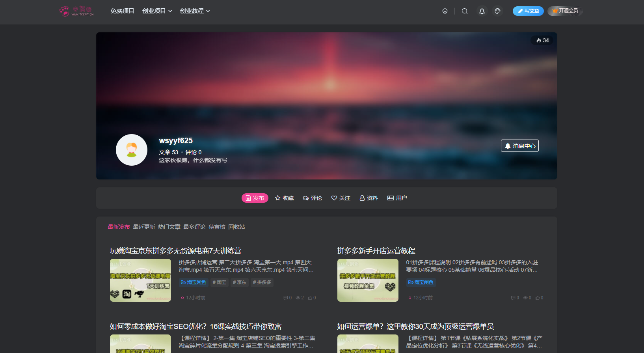This screenshot has height=353, width=644.
Task: Click the username wsyyf625
Action: (x=176, y=141)
